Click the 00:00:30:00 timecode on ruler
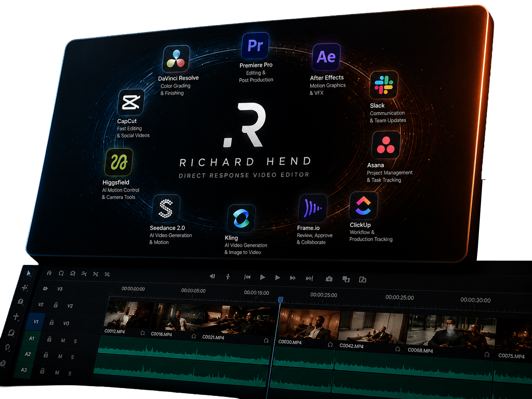The image size is (532, 399). pyautogui.click(x=475, y=300)
